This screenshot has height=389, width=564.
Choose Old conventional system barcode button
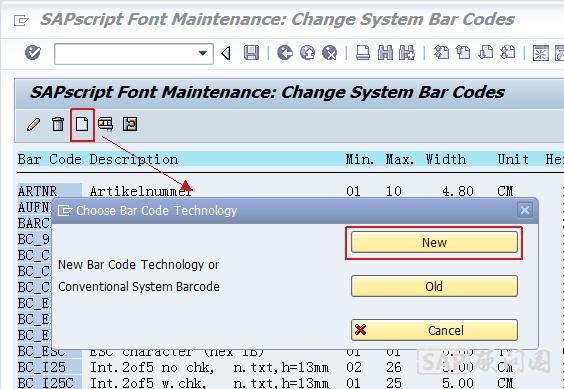434,286
